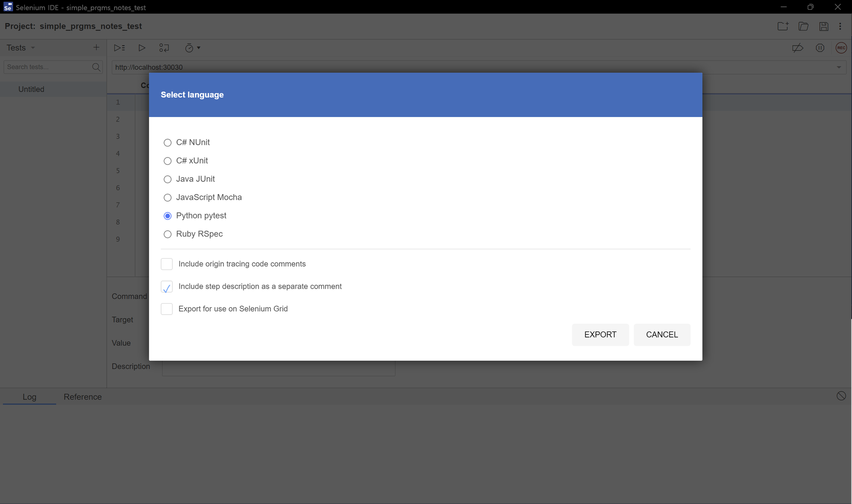Open test execution speed timer icon
Viewport: 852px width, 504px height.
(189, 48)
